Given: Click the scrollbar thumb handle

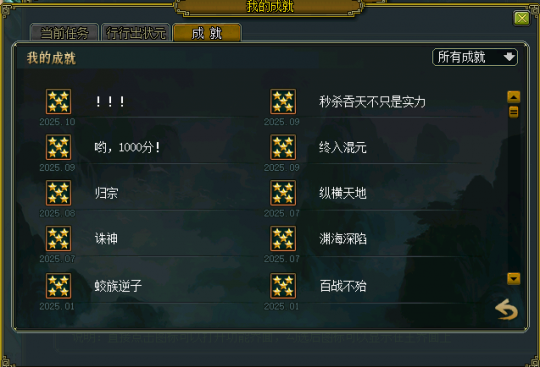Looking at the screenshot, I should (x=513, y=112).
